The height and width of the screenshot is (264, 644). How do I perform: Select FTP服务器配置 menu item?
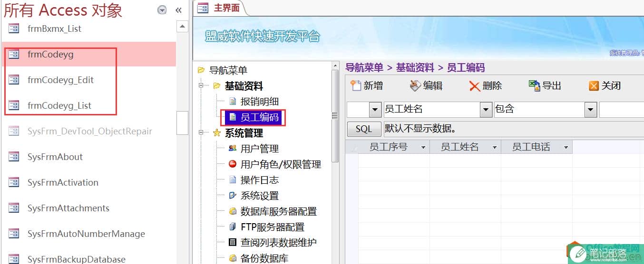(x=273, y=227)
